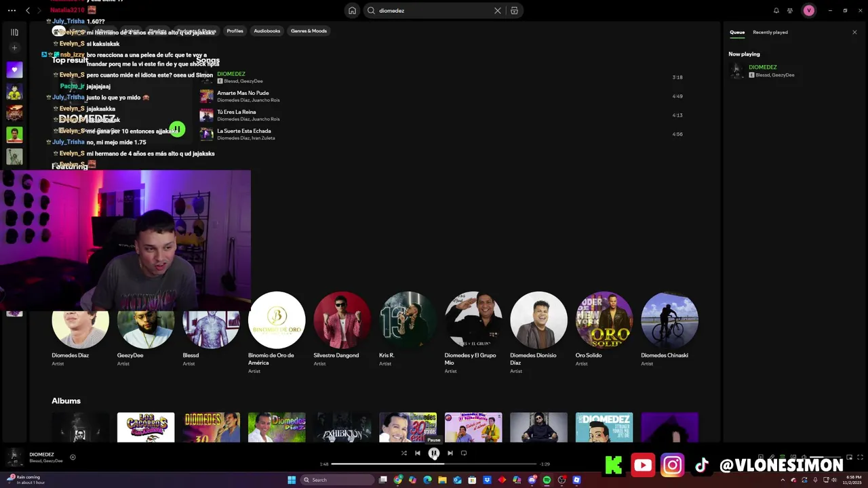The width and height of the screenshot is (868, 488).
Task: Adjust the Spotify volume slider
Action: [x=825, y=457]
